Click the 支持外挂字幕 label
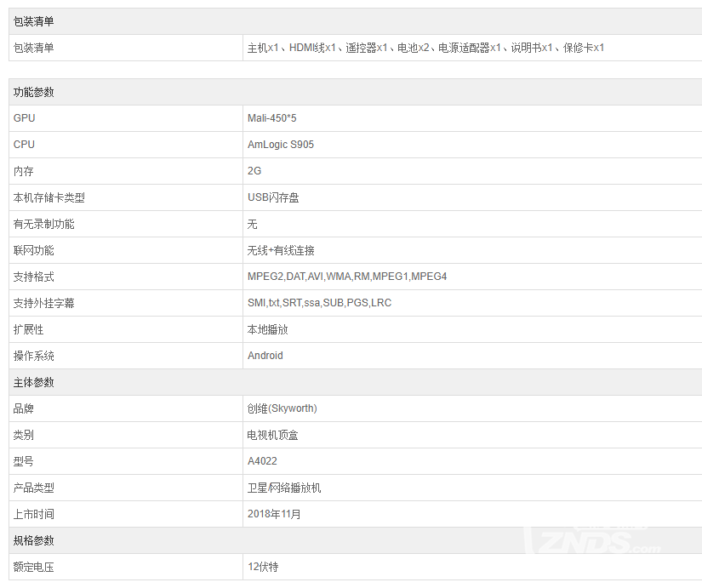The image size is (702, 588). click(x=44, y=303)
